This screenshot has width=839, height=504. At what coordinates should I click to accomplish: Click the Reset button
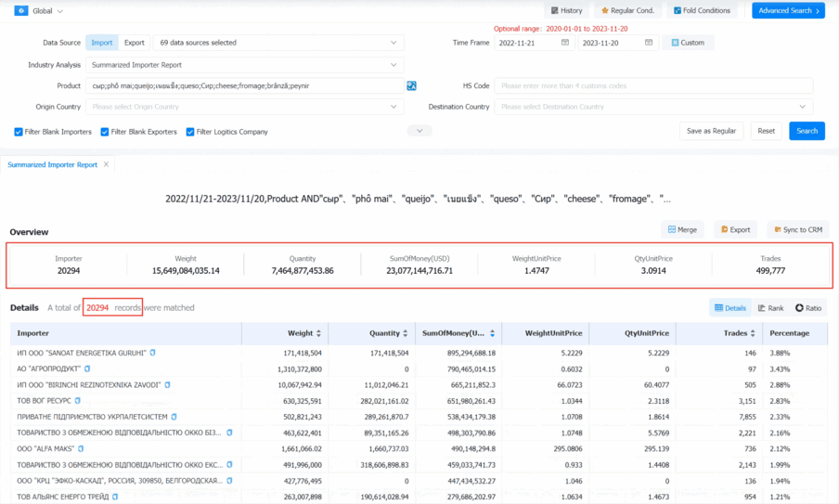pyautogui.click(x=767, y=131)
